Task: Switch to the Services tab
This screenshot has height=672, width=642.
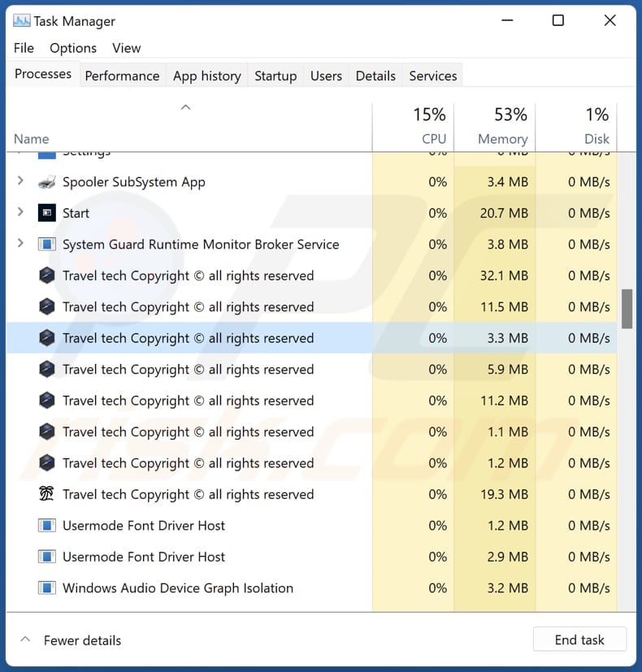Action: pos(433,76)
